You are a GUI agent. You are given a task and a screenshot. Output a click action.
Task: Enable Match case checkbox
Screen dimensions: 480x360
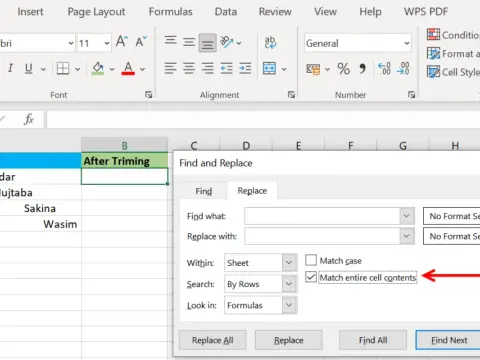[311, 260]
